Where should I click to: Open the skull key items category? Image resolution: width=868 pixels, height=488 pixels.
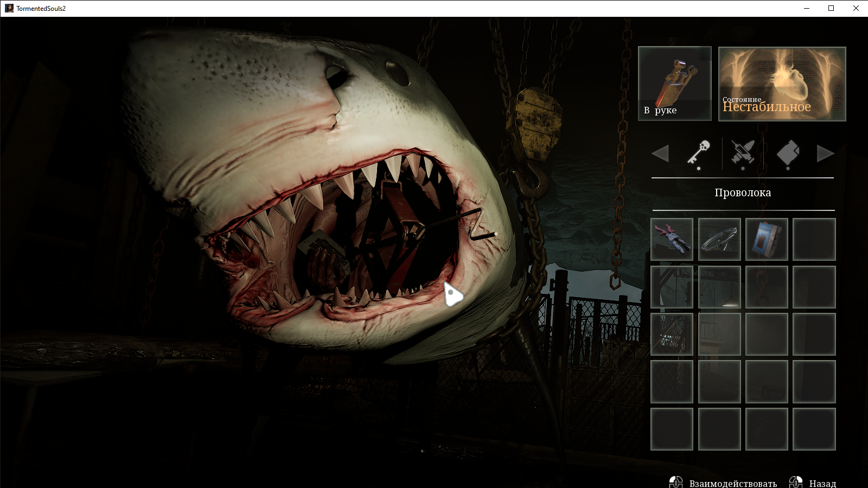tap(698, 153)
